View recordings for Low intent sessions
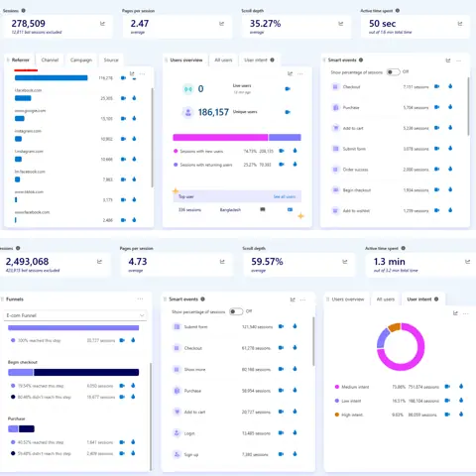 pyautogui.click(x=447, y=401)
